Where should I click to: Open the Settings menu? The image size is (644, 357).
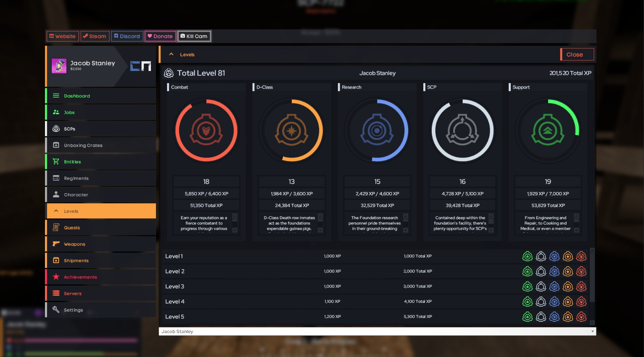pyautogui.click(x=101, y=310)
